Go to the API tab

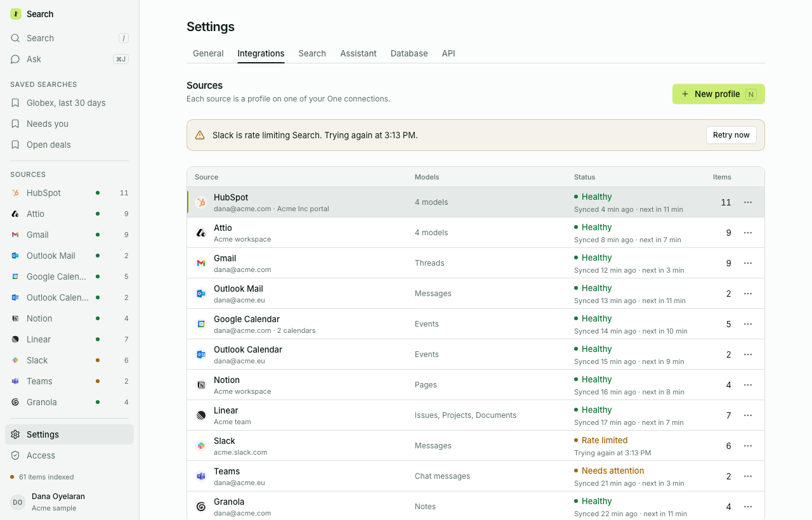click(449, 53)
